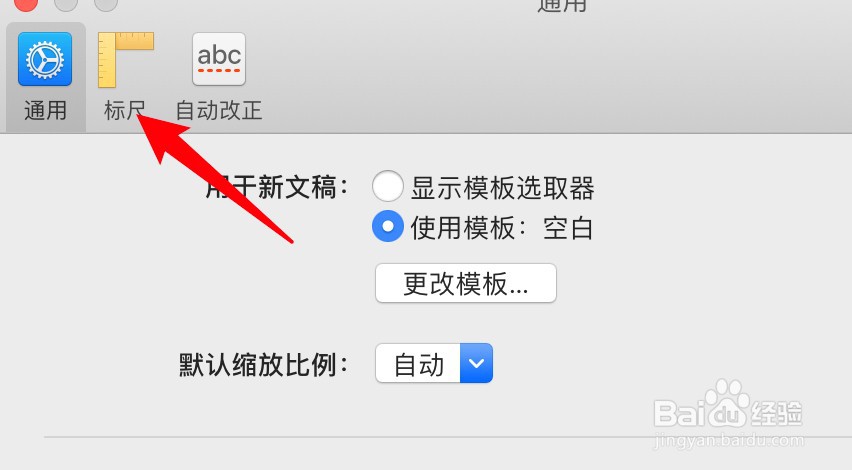Open the abc 自动改正 icon
The width and height of the screenshot is (852, 470).
click(x=219, y=59)
